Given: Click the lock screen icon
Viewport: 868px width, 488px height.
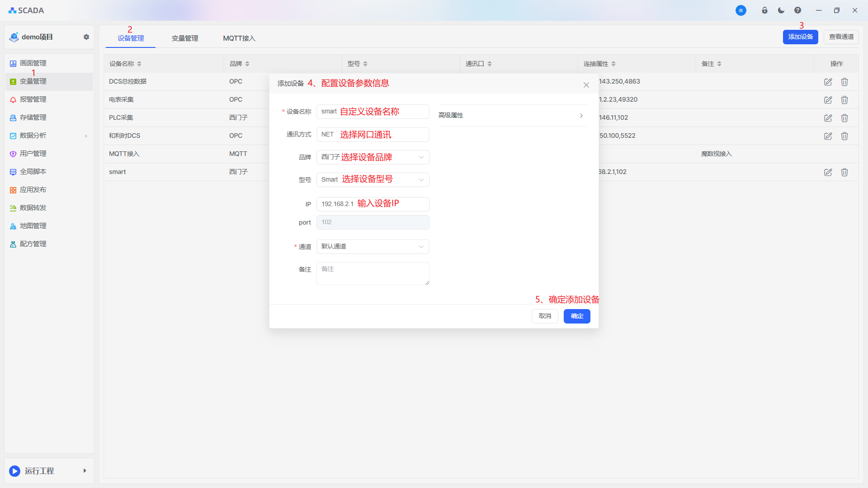Looking at the screenshot, I should point(764,10).
